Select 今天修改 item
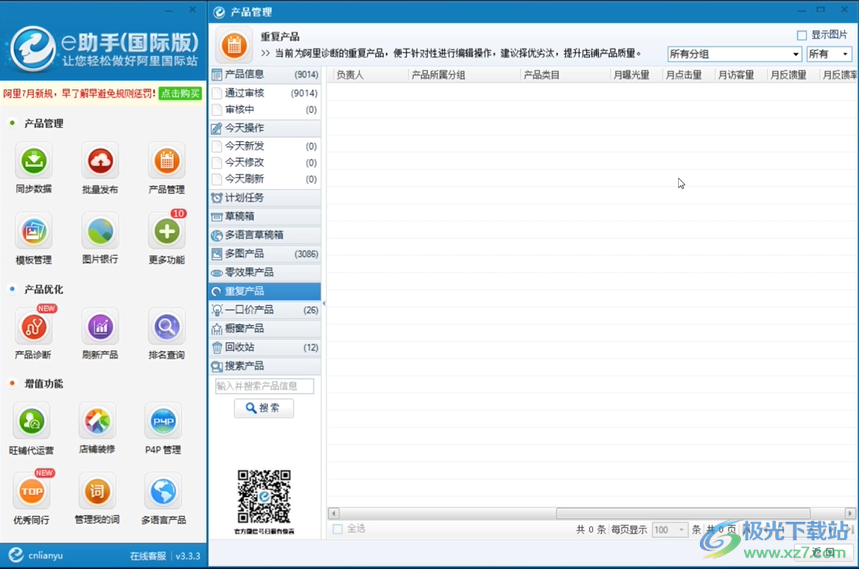The width and height of the screenshot is (859, 569). 265,163
